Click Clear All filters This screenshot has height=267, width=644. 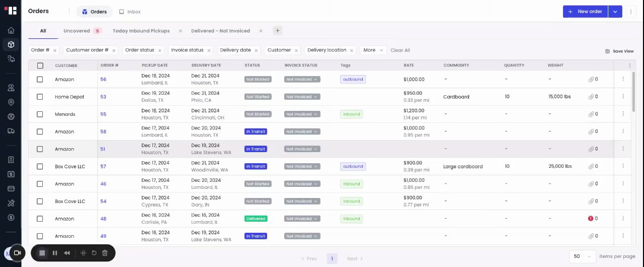pyautogui.click(x=400, y=50)
